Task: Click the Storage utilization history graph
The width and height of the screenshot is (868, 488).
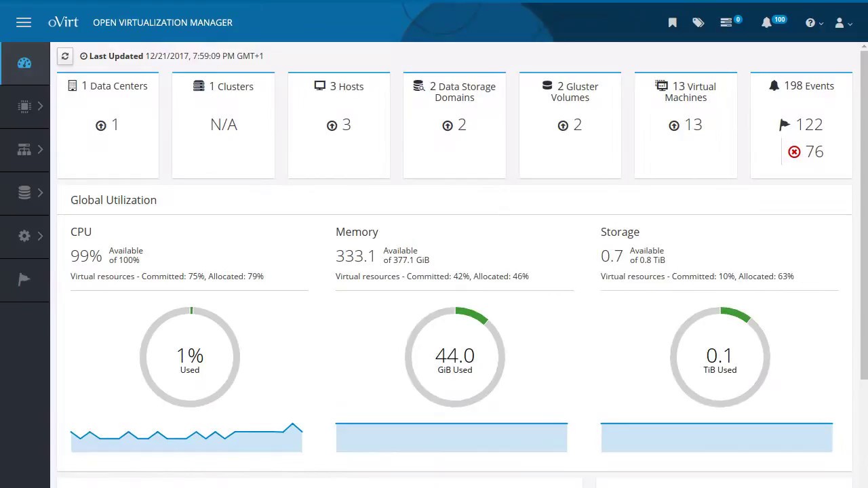Action: point(717,437)
